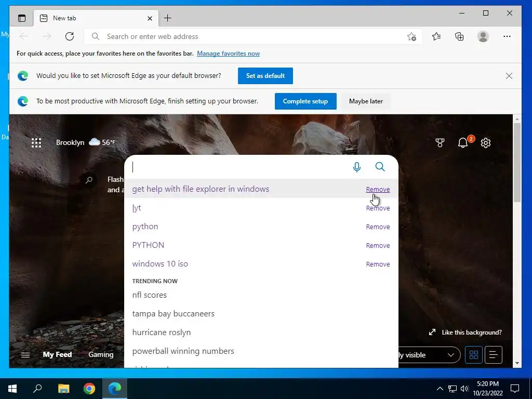Choose trending 'tampa bay buccaneers'
This screenshot has height=399, width=532.
pyautogui.click(x=173, y=314)
